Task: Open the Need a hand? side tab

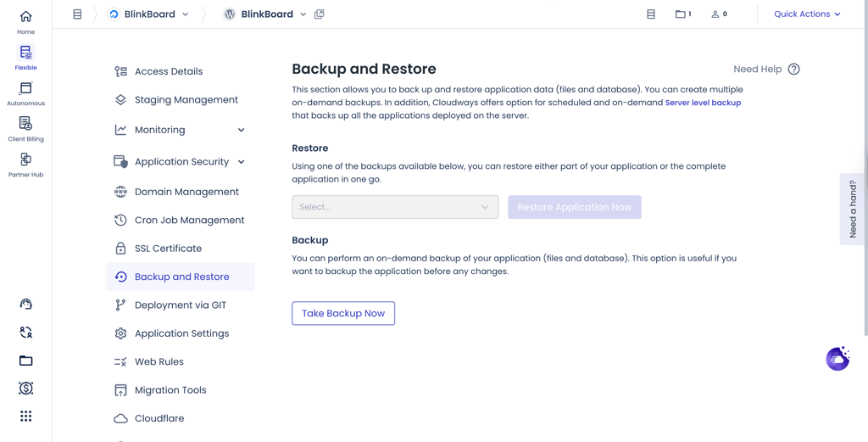Action: pyautogui.click(x=854, y=209)
